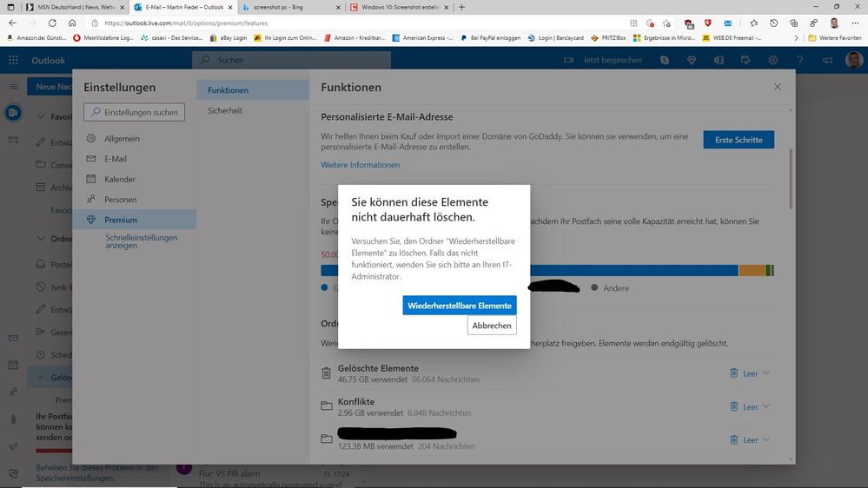Screen dimensions: 868x488
Task: Expand dropdown for the 123.38 MB folder
Action: pyautogui.click(x=766, y=439)
